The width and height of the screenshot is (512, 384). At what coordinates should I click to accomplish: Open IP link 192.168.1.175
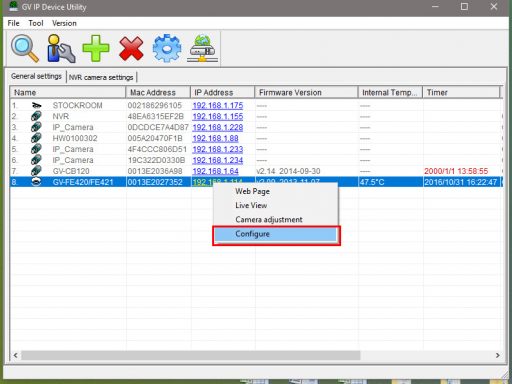click(218, 106)
